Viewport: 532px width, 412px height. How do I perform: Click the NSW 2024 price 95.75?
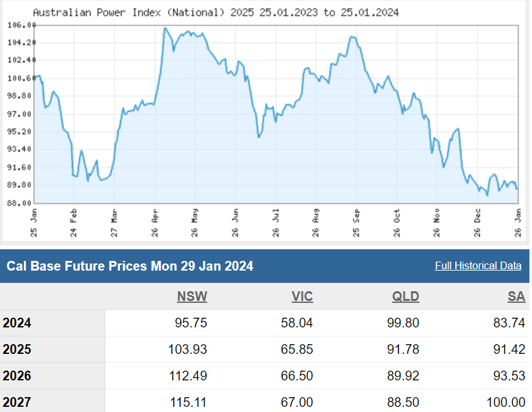(x=191, y=323)
